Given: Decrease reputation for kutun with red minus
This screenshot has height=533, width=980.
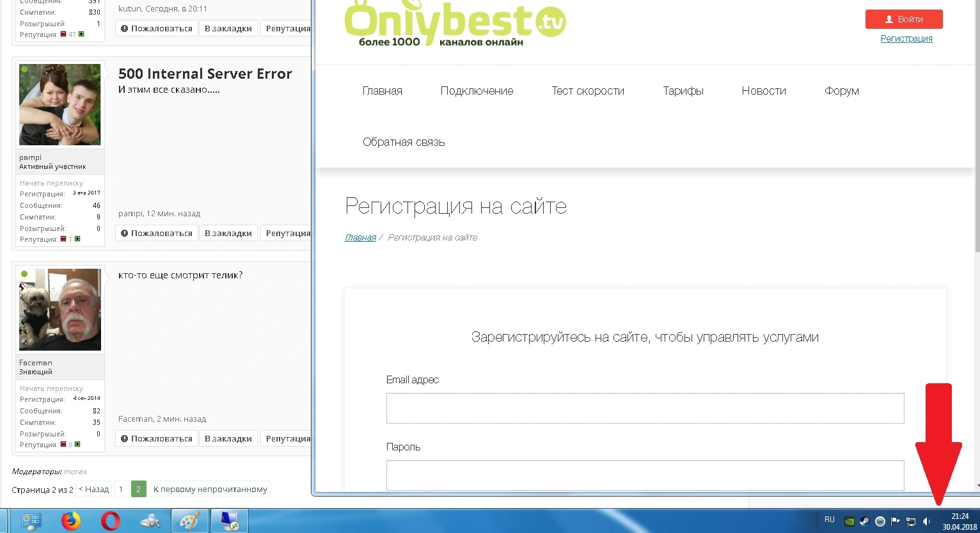Looking at the screenshot, I should [63, 34].
